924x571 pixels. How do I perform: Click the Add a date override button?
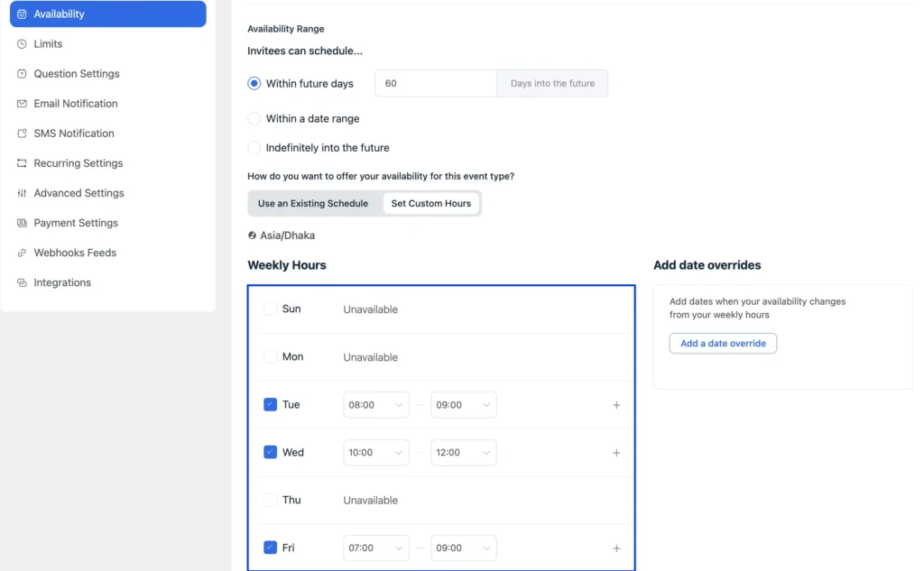723,344
